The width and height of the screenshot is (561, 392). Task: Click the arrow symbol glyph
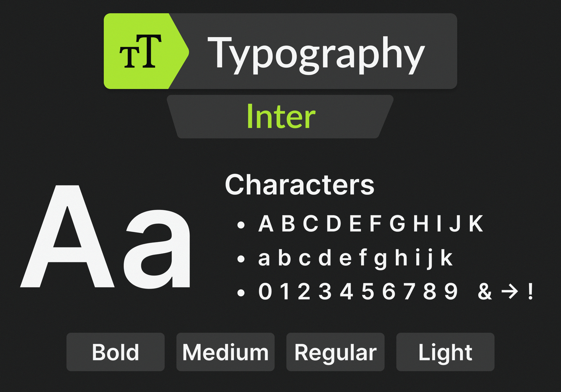point(509,291)
